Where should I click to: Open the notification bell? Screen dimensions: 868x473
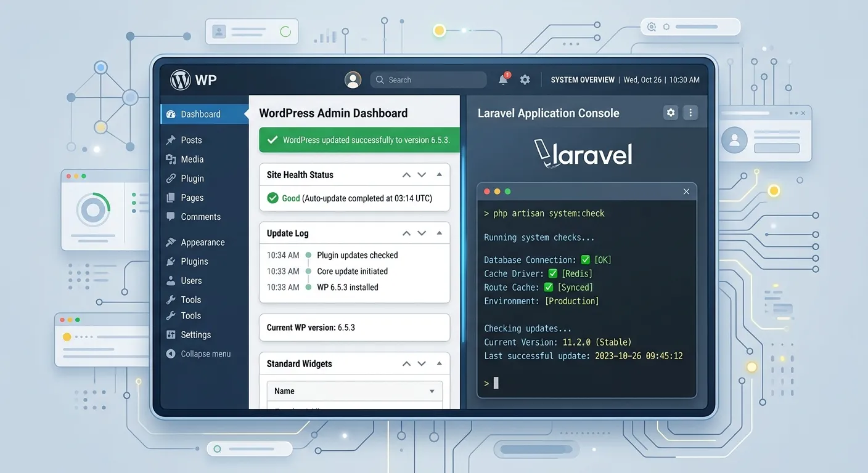coord(504,79)
